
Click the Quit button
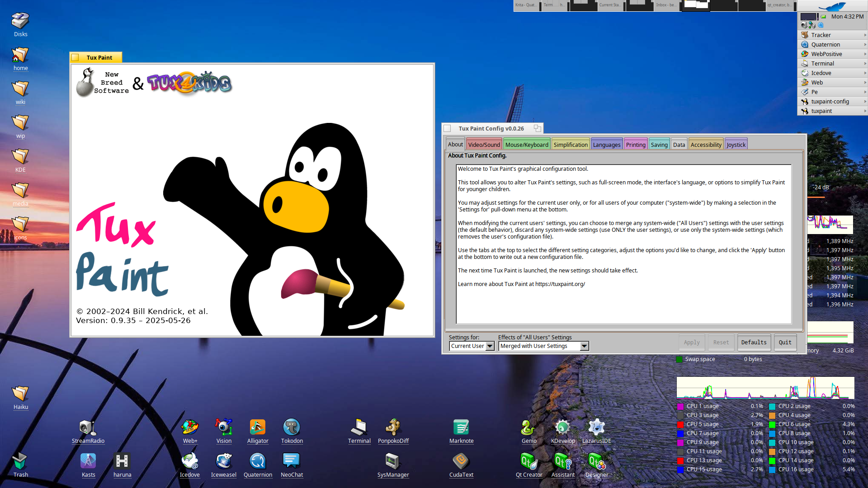point(785,343)
